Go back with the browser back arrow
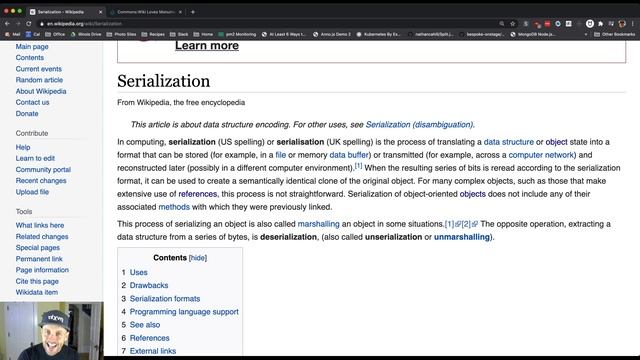 (7, 24)
